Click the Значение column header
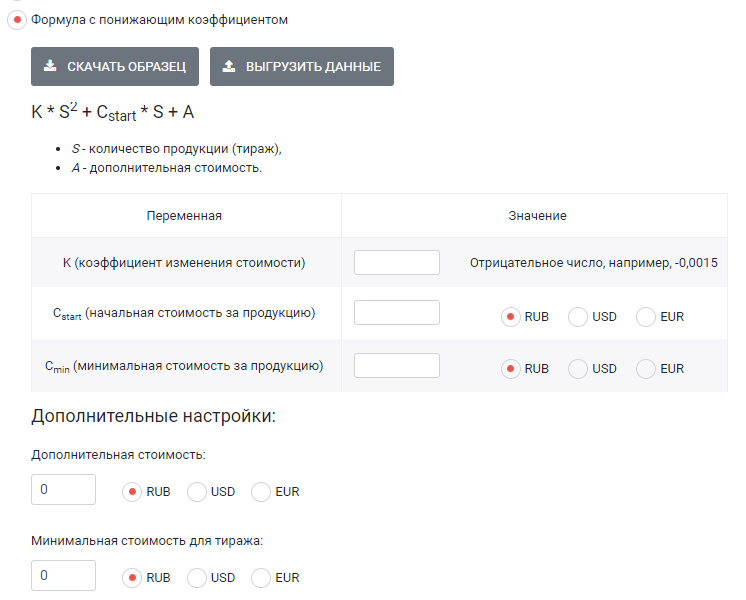 pos(537,216)
